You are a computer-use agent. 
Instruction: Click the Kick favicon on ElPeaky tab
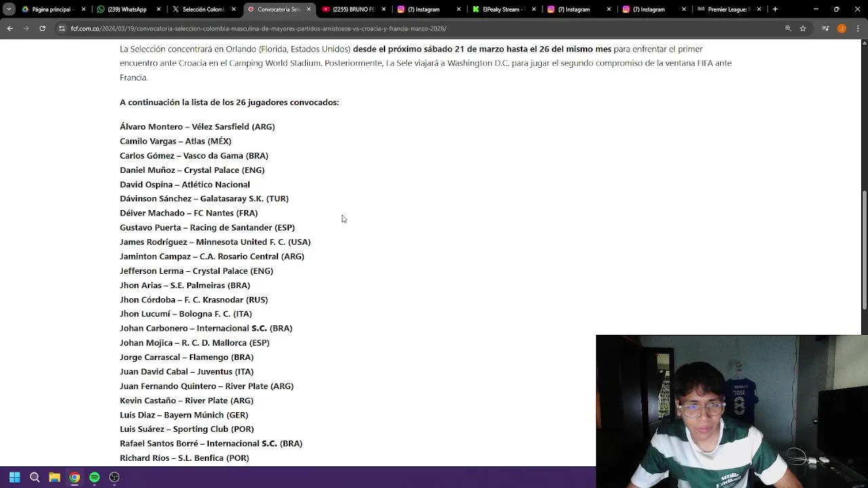tap(476, 9)
